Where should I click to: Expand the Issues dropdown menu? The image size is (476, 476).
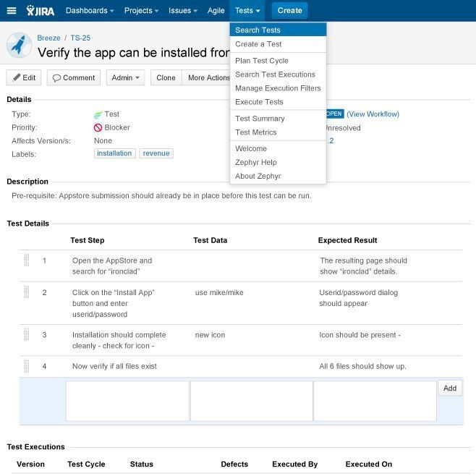[184, 11]
